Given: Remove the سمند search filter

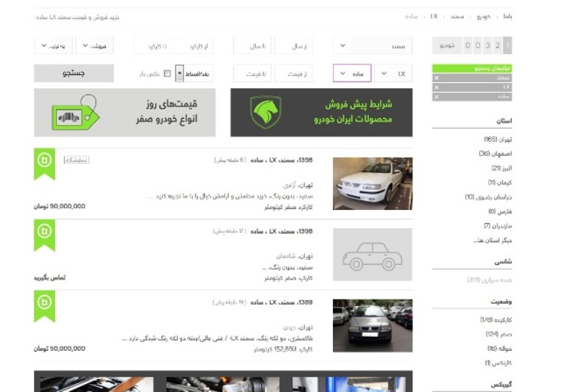Looking at the screenshot, I should pos(436,78).
